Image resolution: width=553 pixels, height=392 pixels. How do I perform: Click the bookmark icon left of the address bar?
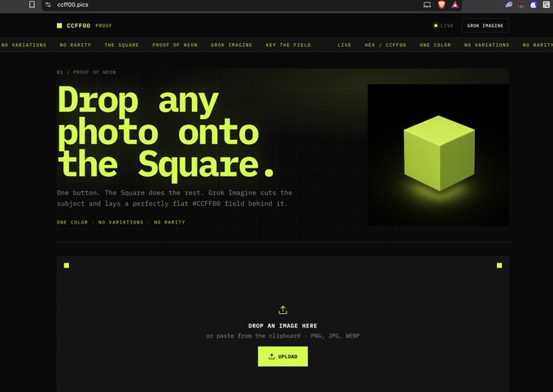(x=32, y=5)
